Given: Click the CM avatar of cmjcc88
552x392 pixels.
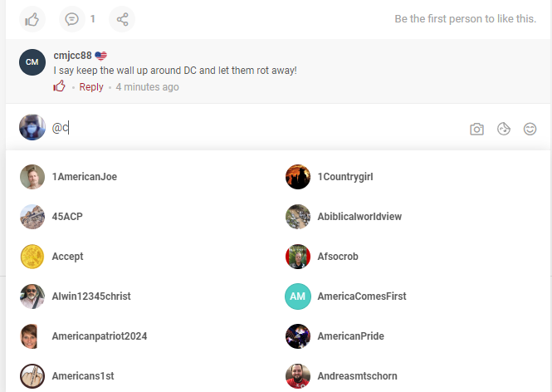Looking at the screenshot, I should click(x=32, y=62).
